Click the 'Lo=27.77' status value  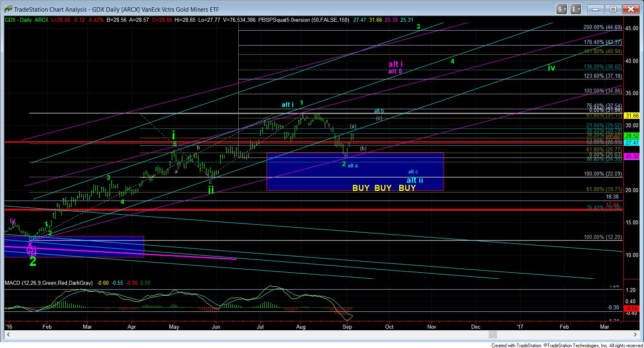[210, 20]
